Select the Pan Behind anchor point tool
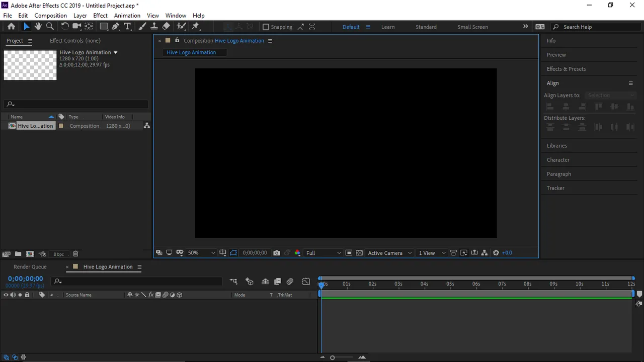This screenshot has height=362, width=644. (x=89, y=27)
